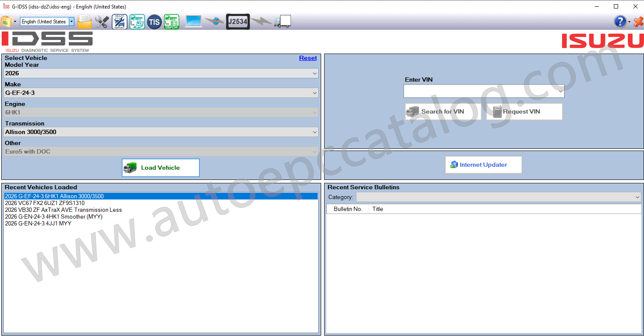Maximize the G-IDSS window

[x=616, y=6]
